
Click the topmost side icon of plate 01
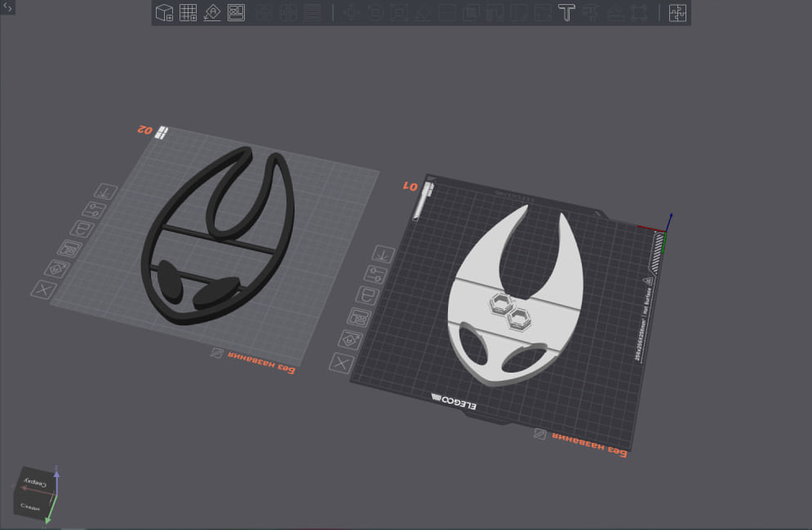(x=384, y=254)
